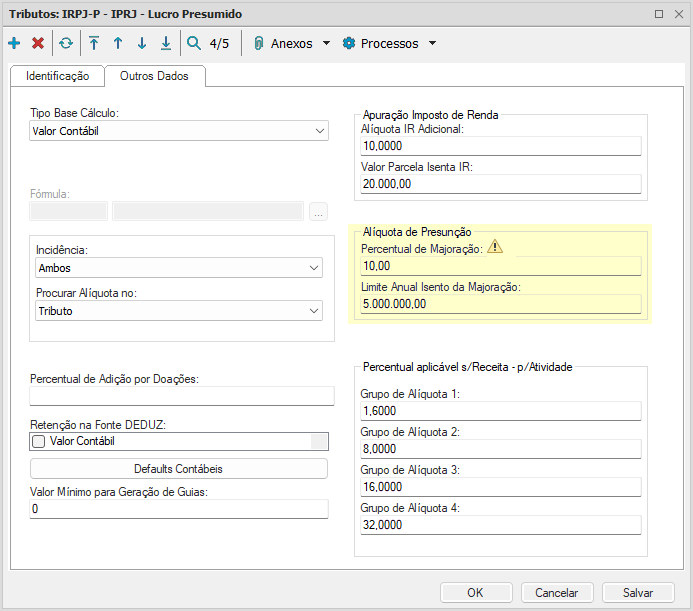Click the Processos menu label

pyautogui.click(x=389, y=43)
